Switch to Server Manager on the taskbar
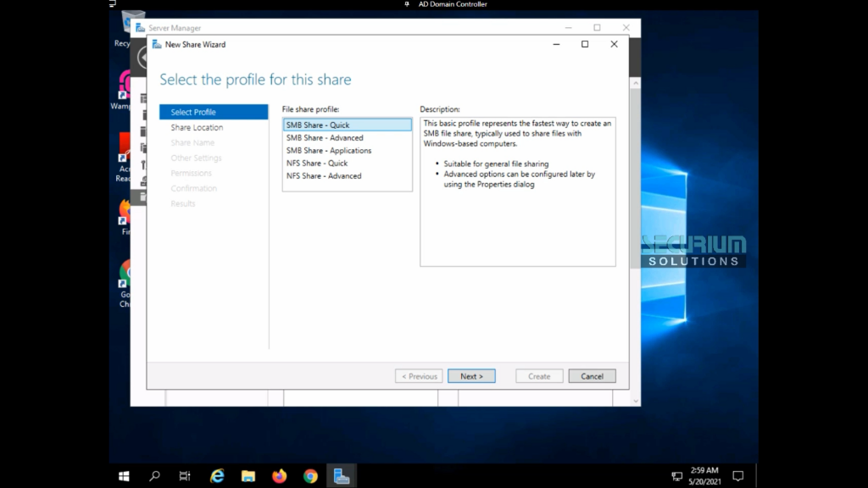Image resolution: width=868 pixels, height=488 pixels. (342, 476)
